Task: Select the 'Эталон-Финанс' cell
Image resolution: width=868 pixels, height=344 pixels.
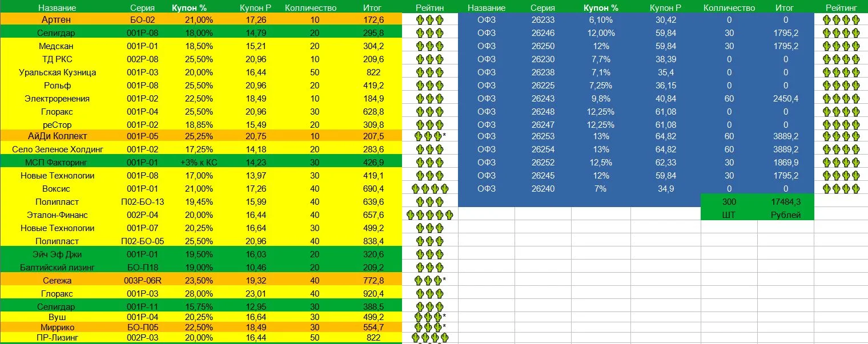Action: coord(57,215)
